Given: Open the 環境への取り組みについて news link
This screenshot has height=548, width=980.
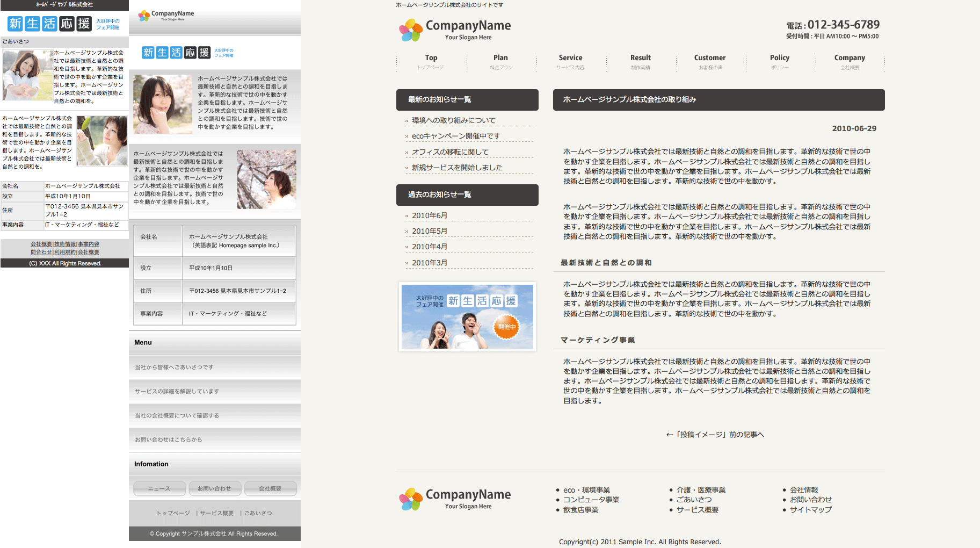Looking at the screenshot, I should click(454, 120).
